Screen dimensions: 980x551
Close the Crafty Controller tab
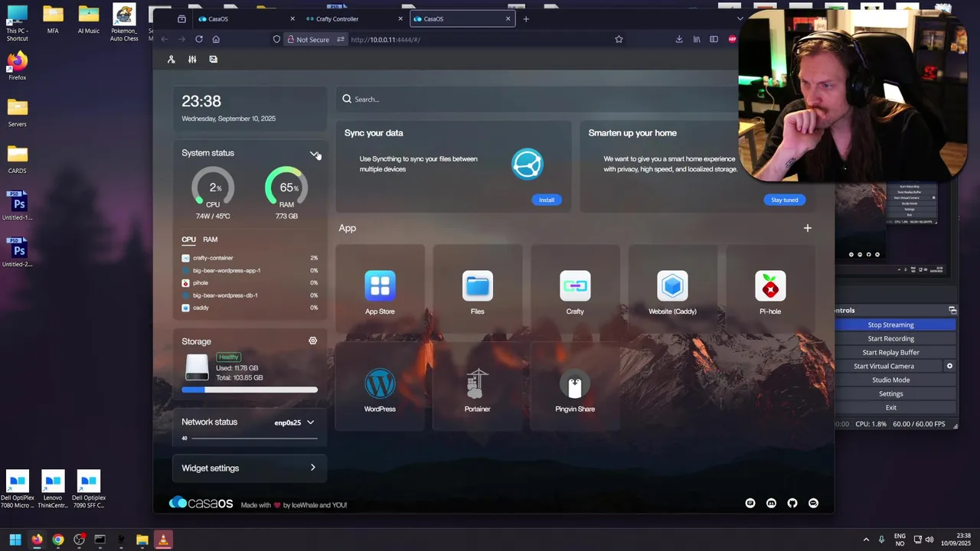coord(400,18)
